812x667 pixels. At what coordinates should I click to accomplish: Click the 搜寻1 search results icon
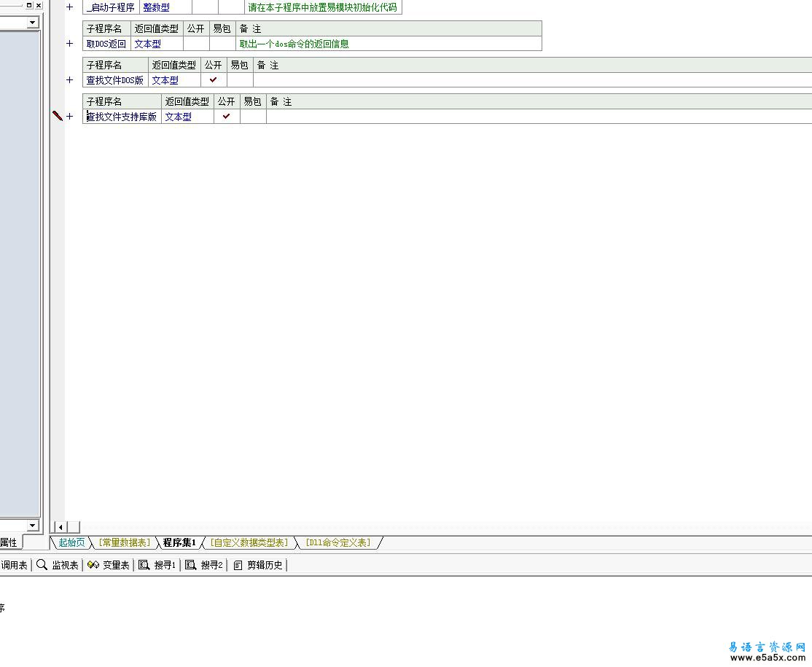click(x=144, y=565)
